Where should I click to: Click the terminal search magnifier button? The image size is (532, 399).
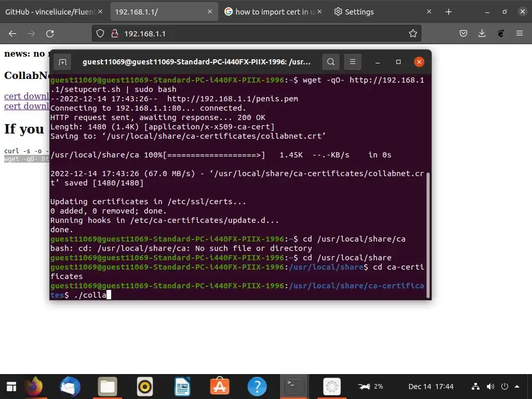pos(331,62)
